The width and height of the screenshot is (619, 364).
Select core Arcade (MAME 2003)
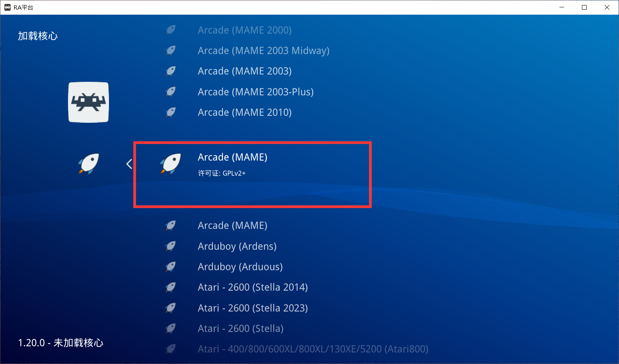245,71
